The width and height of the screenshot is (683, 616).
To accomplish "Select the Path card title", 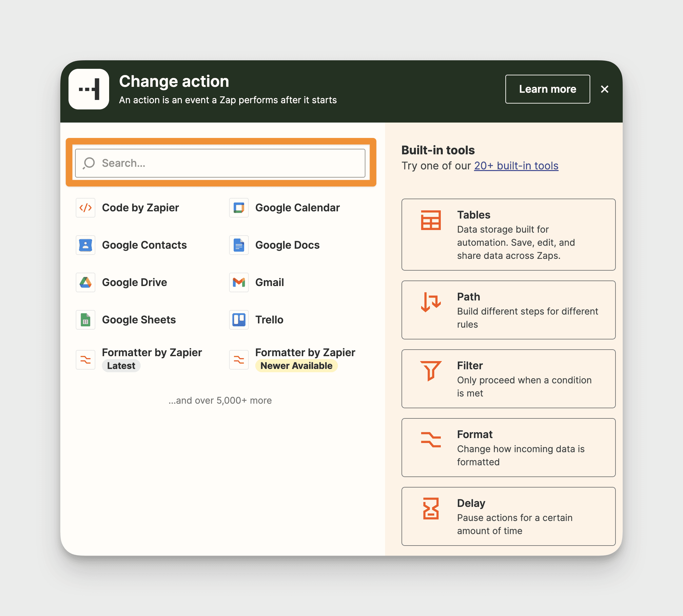I will [x=468, y=297].
